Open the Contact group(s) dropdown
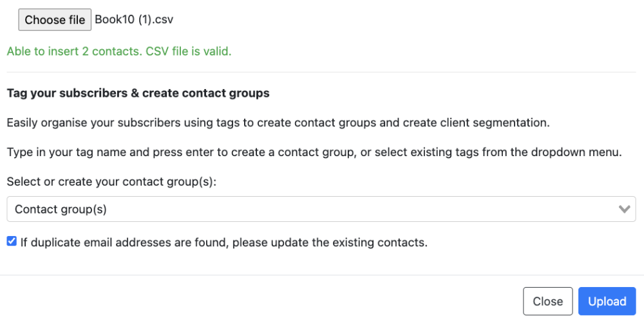Viewport: 644px width, 327px height. click(321, 209)
